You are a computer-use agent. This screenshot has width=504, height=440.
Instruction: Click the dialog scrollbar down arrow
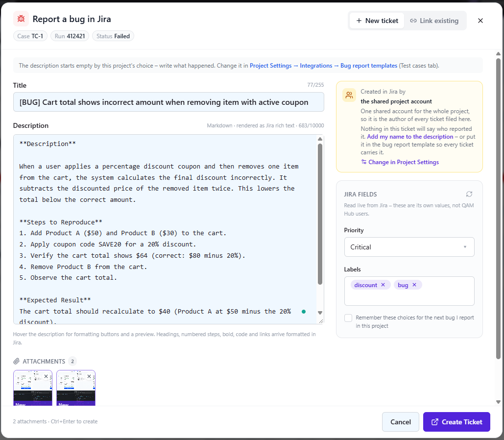point(498,402)
